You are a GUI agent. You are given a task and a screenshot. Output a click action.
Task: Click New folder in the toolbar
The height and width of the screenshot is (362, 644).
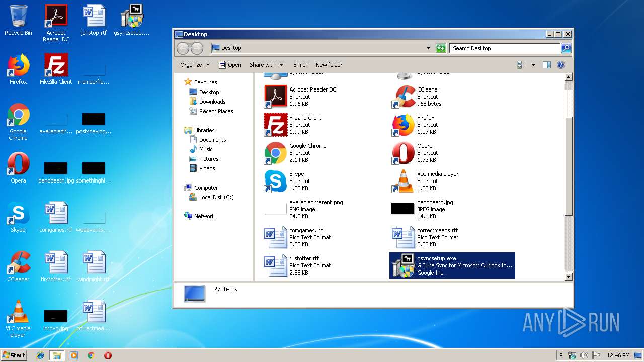(329, 65)
